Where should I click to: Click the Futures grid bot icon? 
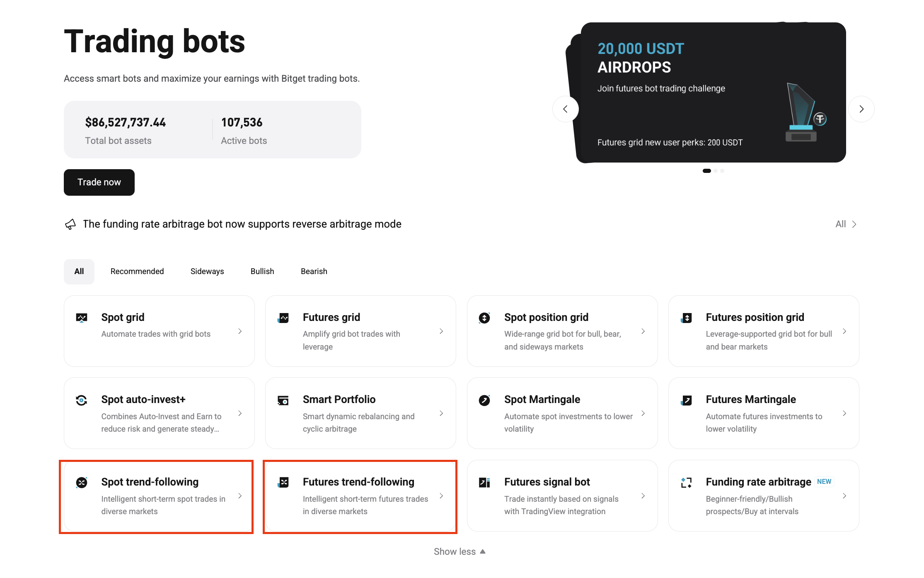[x=283, y=318]
